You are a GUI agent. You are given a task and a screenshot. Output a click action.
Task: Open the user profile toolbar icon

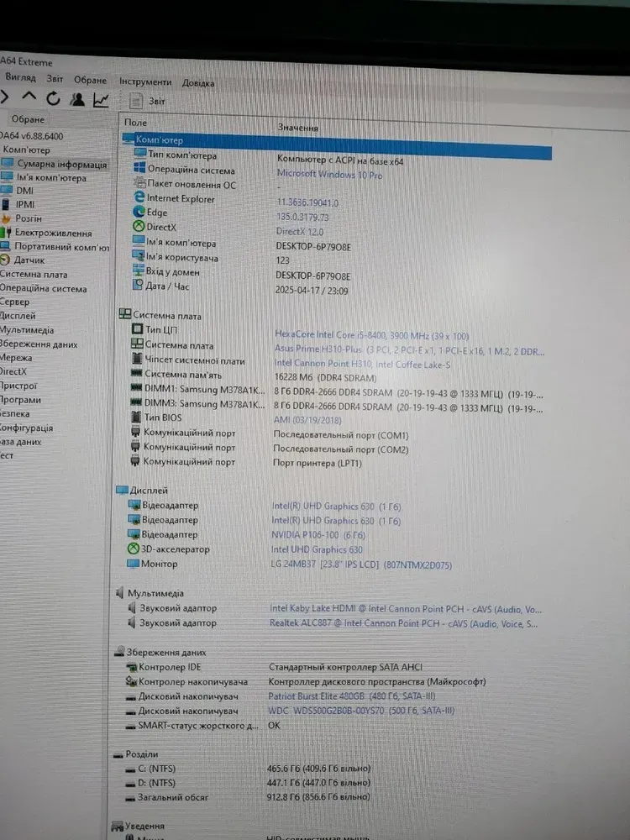tap(77, 100)
